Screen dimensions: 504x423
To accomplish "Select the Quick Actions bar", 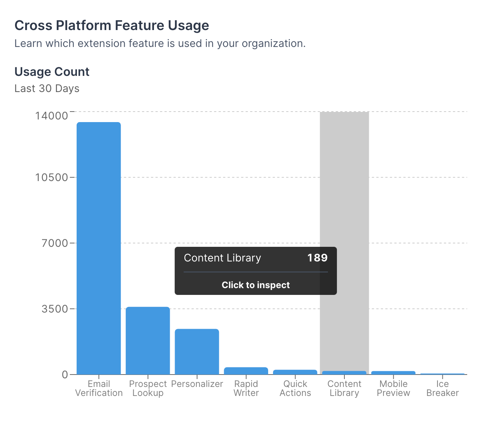I will [x=295, y=372].
